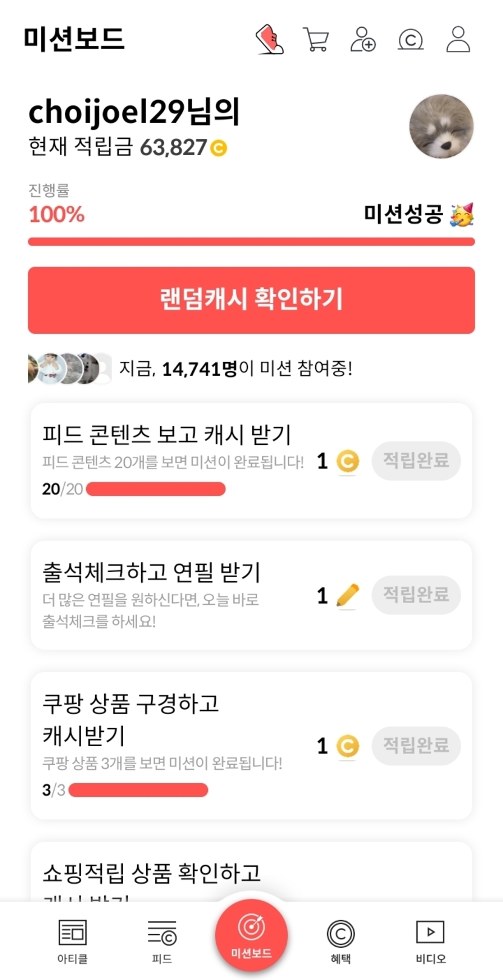
Task: Tap the puppy profile picture
Action: (441, 127)
